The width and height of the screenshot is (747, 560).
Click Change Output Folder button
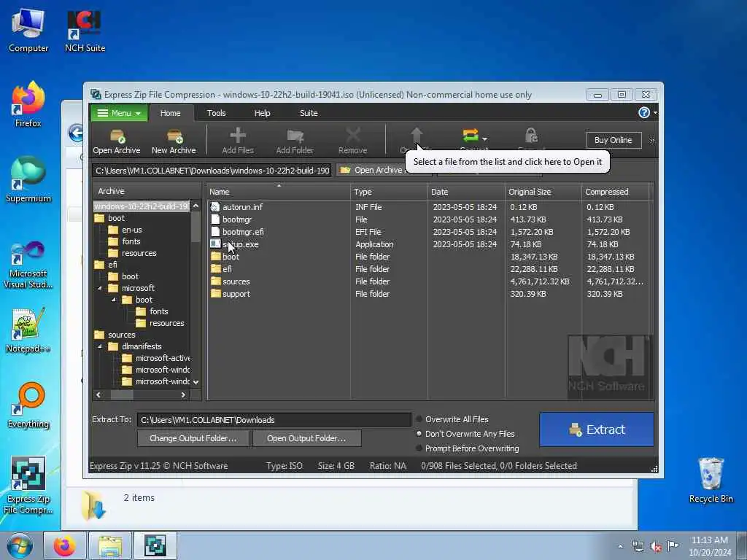pos(193,438)
